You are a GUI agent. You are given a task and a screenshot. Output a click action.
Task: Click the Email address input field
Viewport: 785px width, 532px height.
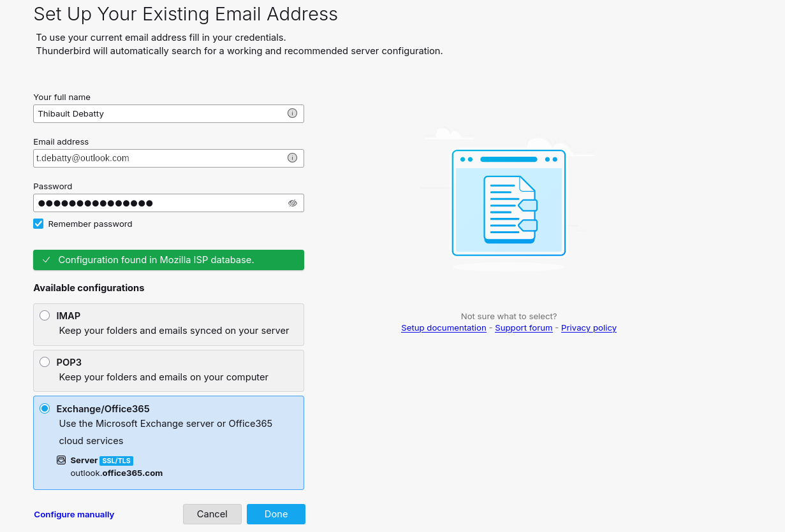[x=159, y=158]
